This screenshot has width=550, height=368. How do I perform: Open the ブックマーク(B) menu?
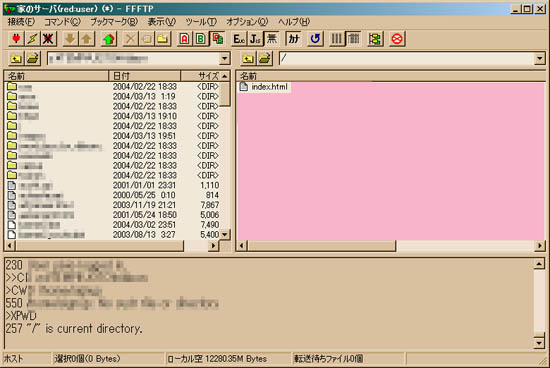coord(114,22)
